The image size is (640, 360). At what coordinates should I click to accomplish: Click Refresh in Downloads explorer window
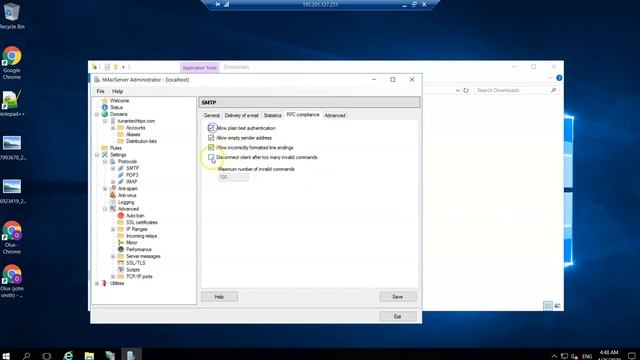click(x=466, y=90)
